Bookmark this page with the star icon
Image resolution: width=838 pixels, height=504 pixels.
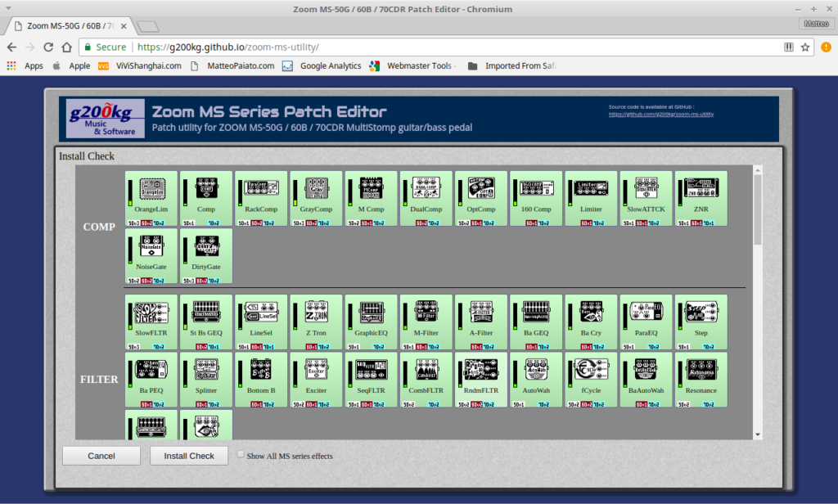(805, 47)
